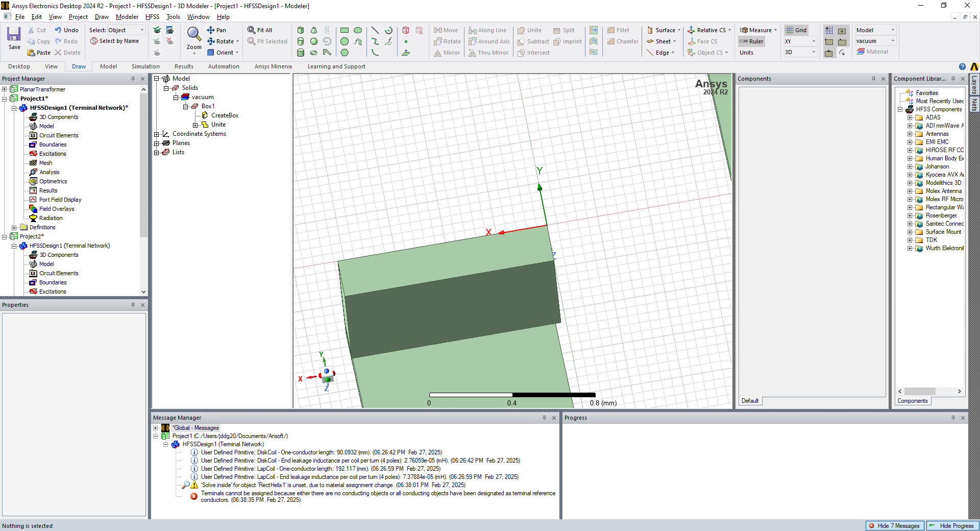980x531 pixels.
Task: Select the Draw Line tool icon
Action: click(375, 30)
